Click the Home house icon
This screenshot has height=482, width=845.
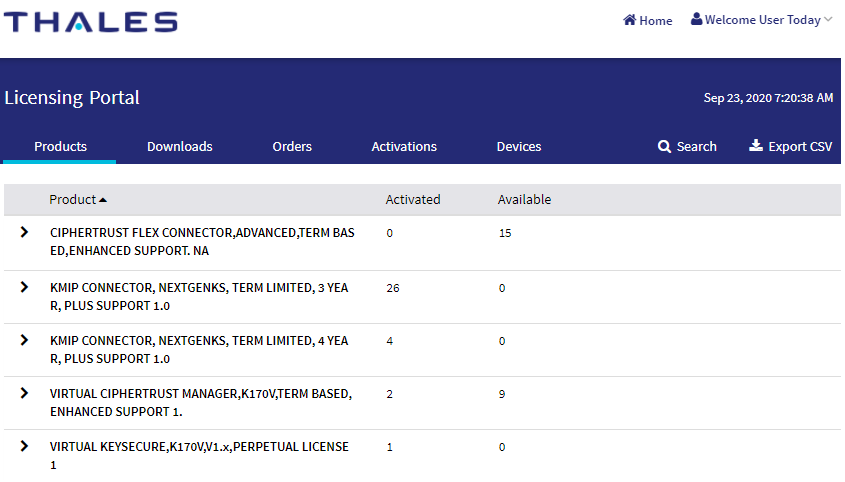click(x=629, y=20)
